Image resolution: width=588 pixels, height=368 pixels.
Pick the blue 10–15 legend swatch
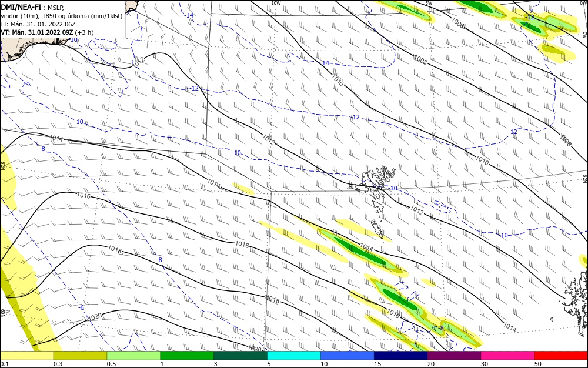point(348,356)
